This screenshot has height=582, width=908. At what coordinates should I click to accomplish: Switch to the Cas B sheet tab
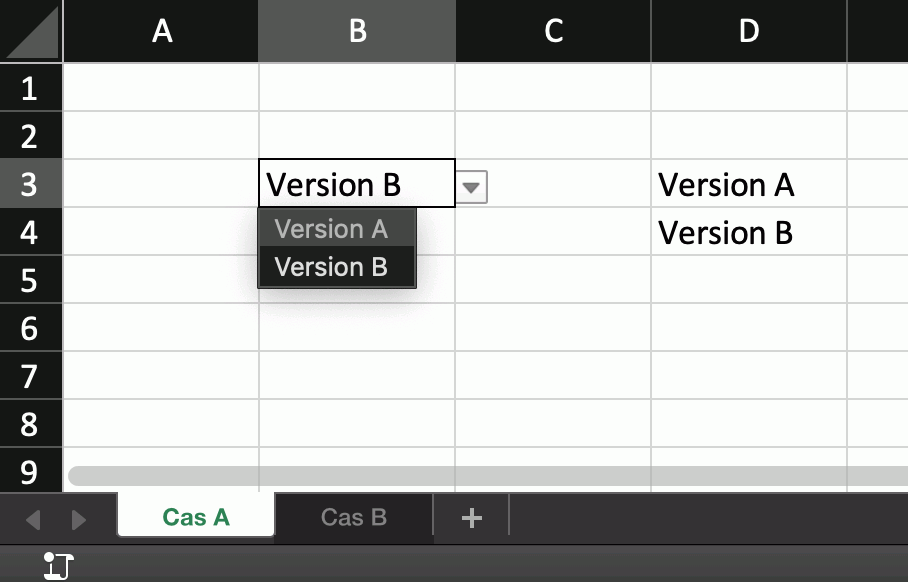tap(353, 517)
